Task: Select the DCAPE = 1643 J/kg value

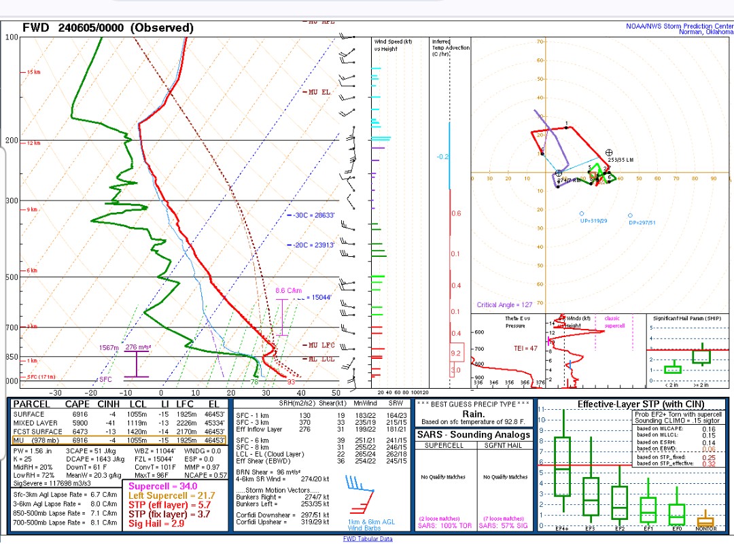Action: [x=95, y=459]
